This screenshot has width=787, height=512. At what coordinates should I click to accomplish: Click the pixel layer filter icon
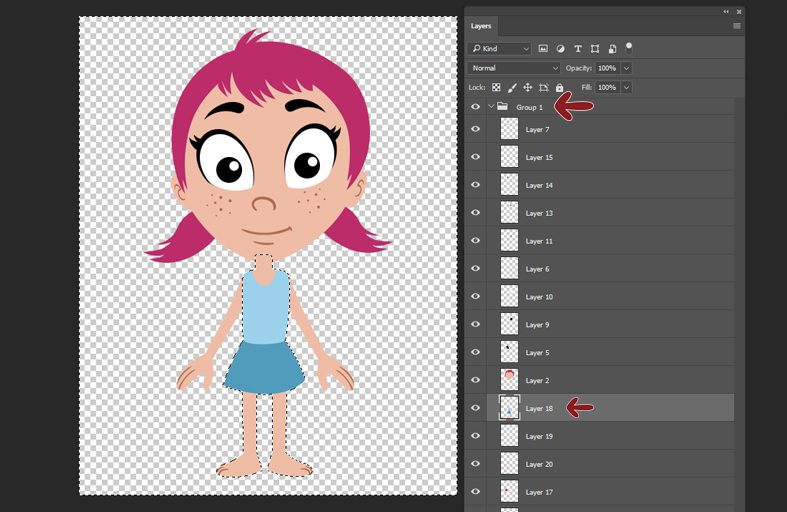pos(543,48)
